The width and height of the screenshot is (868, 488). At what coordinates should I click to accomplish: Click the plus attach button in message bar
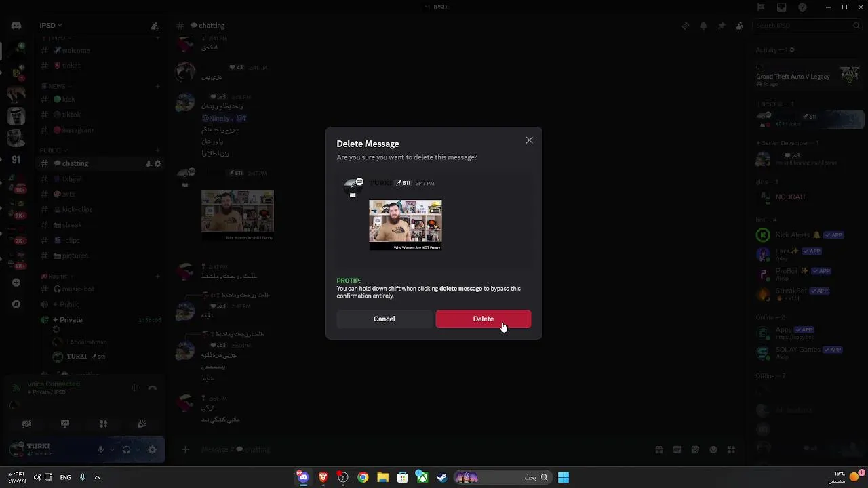(185, 449)
